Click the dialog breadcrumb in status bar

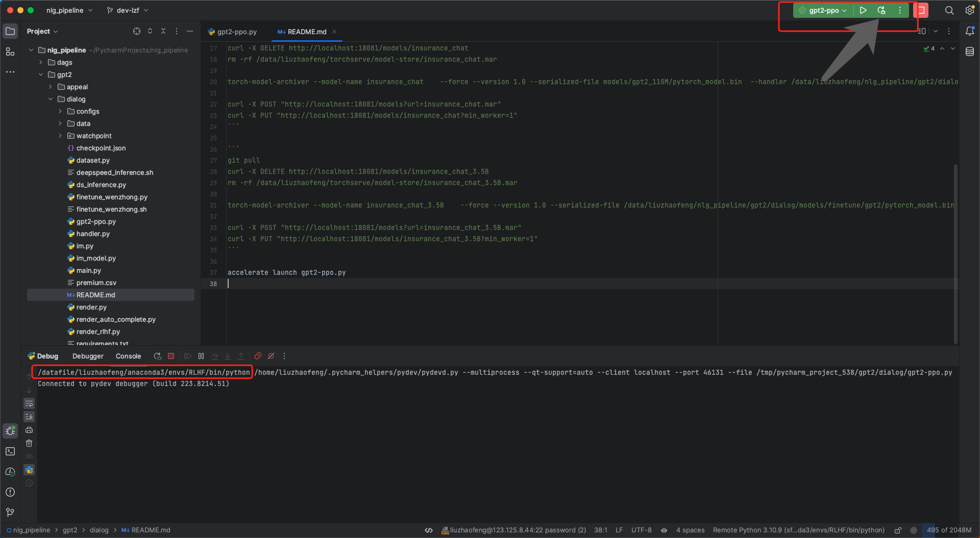point(99,530)
